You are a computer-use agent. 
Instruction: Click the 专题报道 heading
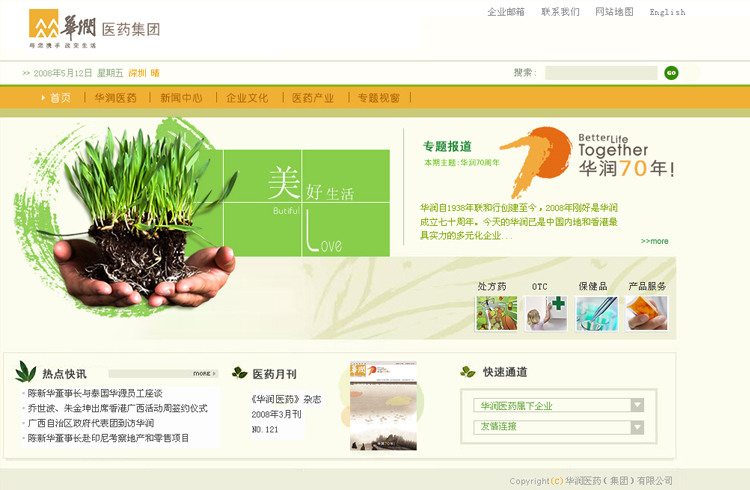pos(447,146)
